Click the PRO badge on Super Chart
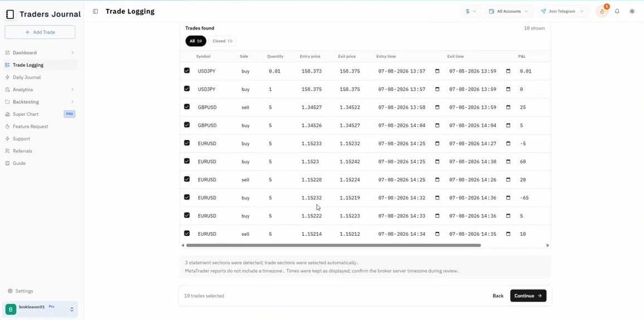The width and height of the screenshot is (644, 320). click(70, 114)
